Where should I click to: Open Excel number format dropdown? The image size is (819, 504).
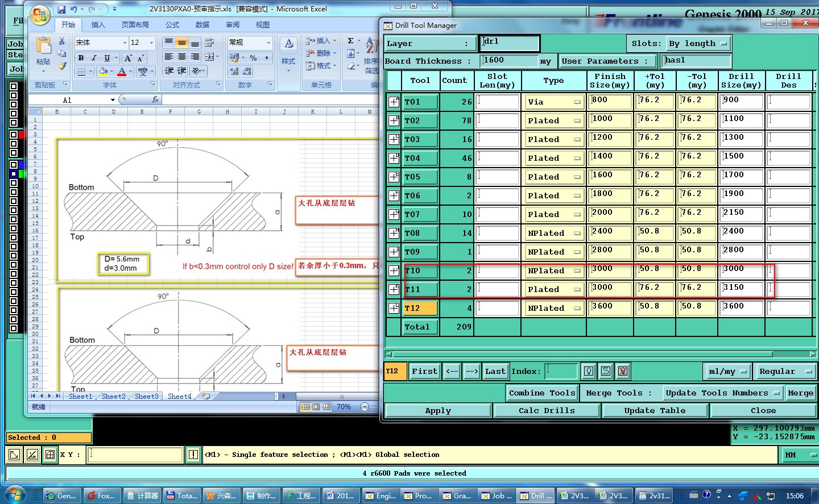(x=268, y=43)
